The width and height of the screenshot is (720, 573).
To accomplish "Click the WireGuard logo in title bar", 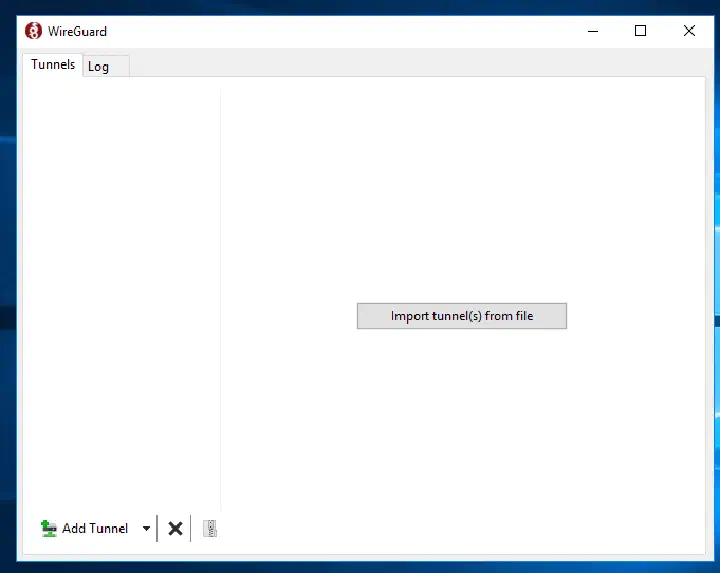I will (33, 31).
